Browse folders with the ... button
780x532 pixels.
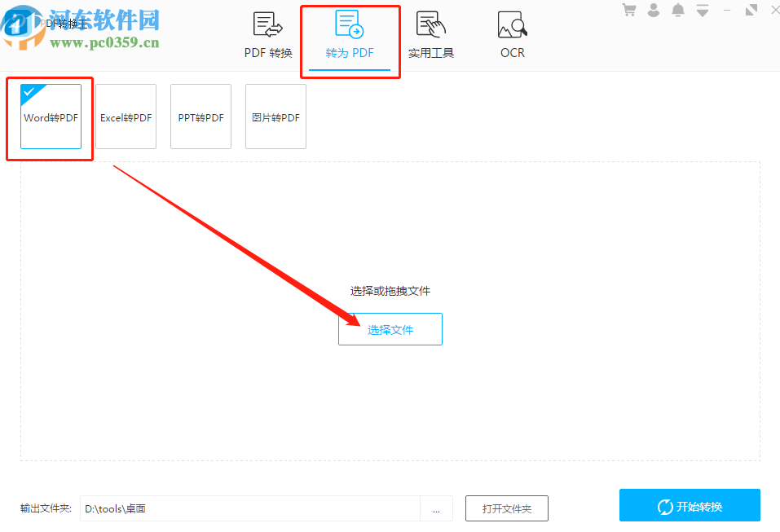click(437, 508)
